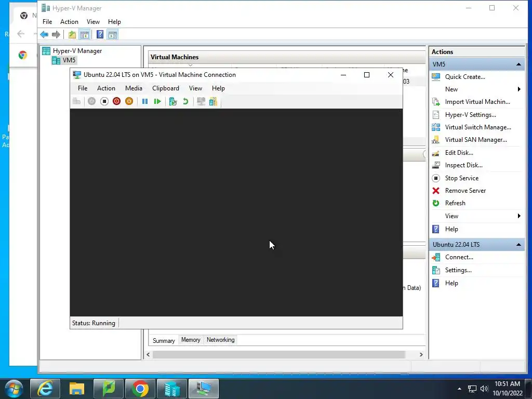The image size is (532, 399).
Task: Turn off the VM with the stop icon
Action: click(104, 101)
